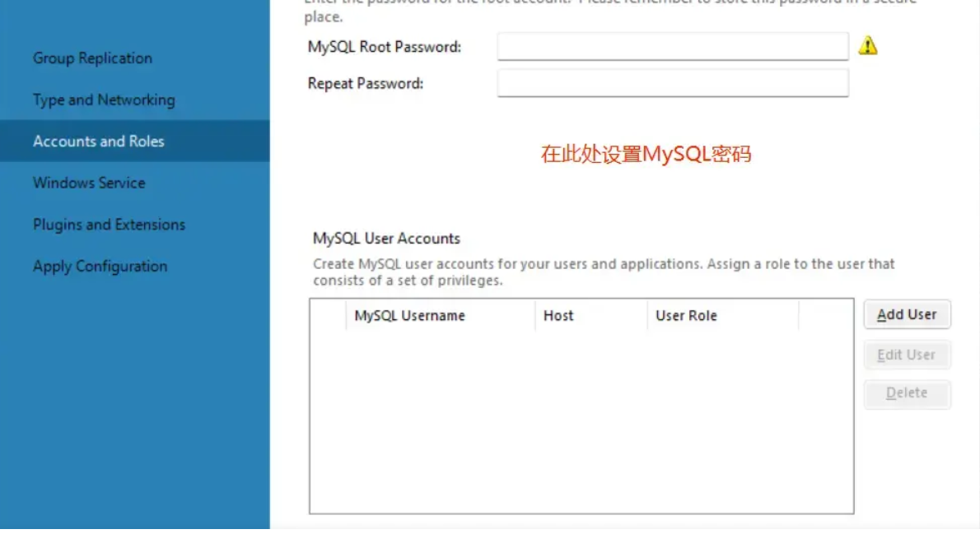
Task: Focus the Repeat Password field
Action: tap(673, 83)
